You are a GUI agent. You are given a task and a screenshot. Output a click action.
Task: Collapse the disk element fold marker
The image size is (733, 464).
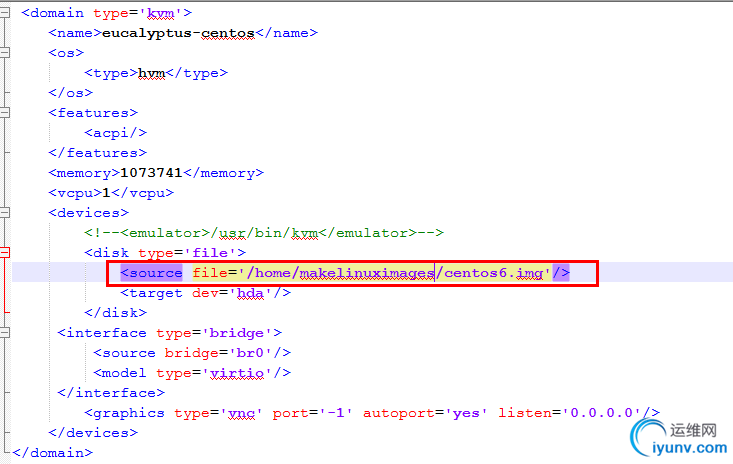[x=4, y=253]
